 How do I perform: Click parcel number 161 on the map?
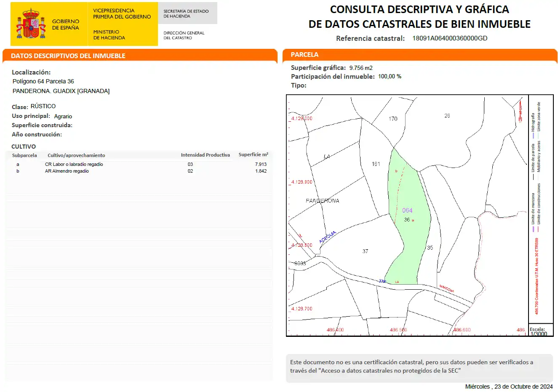click(376, 164)
